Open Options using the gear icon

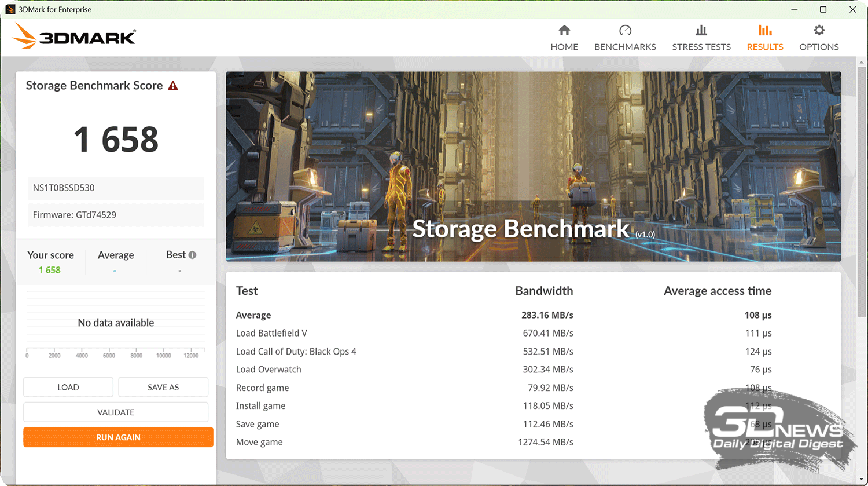point(819,31)
